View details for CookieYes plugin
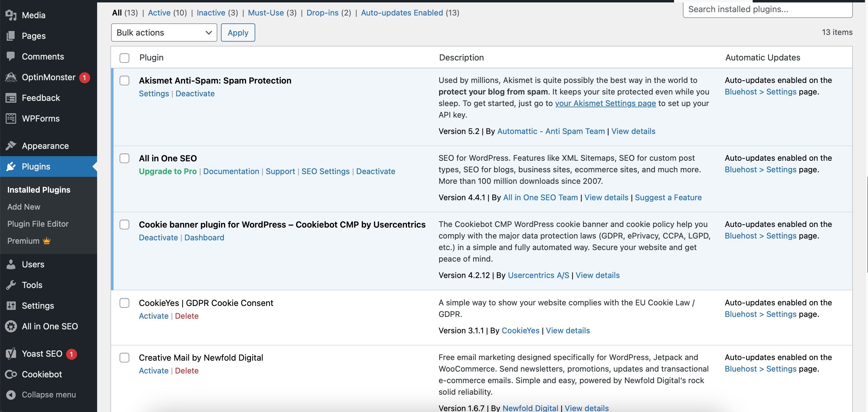This screenshot has width=868, height=412. coord(568,331)
